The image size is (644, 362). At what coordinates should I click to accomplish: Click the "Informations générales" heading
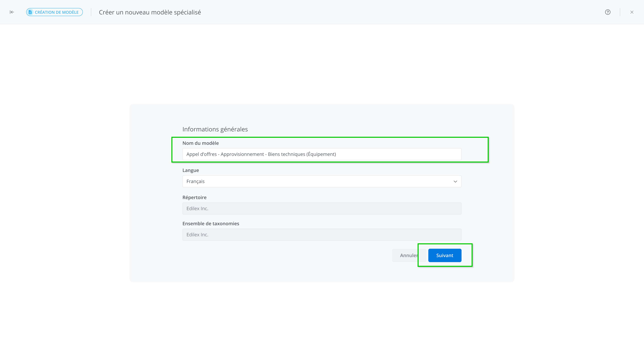[215, 129]
